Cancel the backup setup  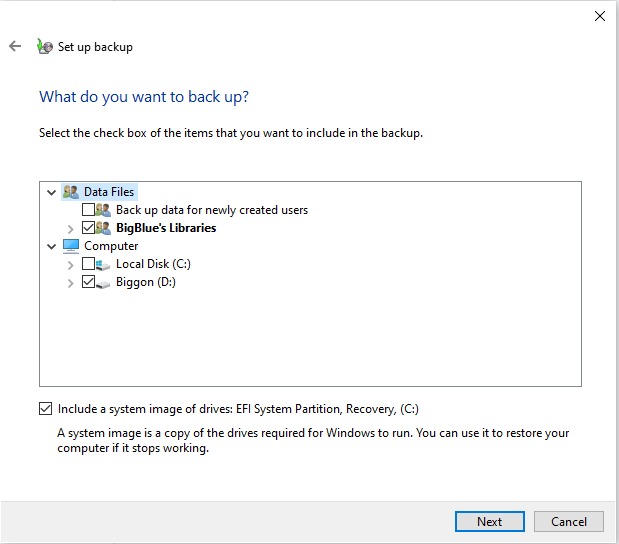click(568, 521)
